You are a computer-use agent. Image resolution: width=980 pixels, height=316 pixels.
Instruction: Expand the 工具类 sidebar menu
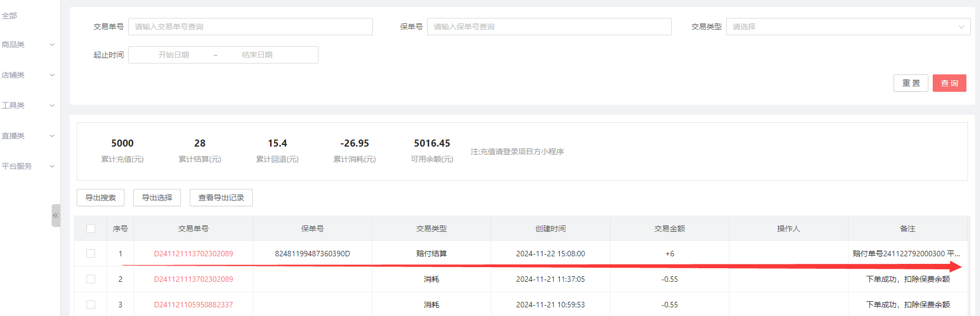click(27, 105)
